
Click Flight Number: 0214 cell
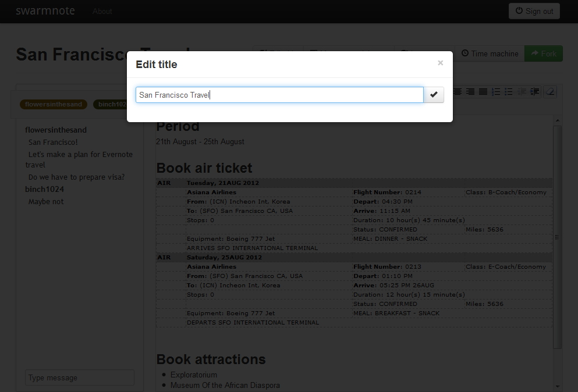(408, 193)
